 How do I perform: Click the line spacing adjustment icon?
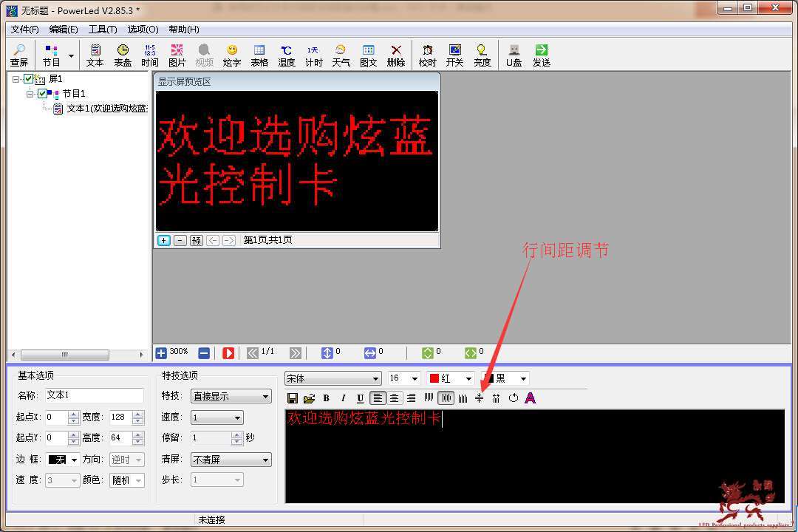480,398
